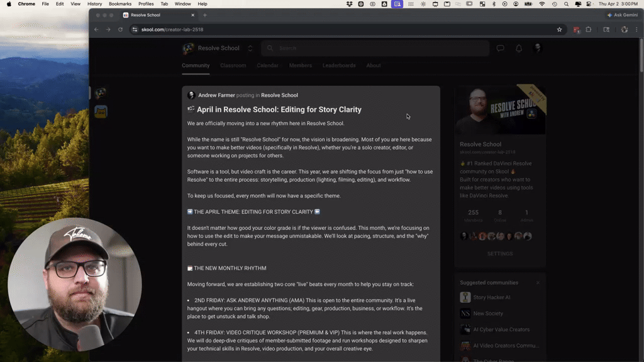Open the Story Hacker AI community icon

(465, 297)
